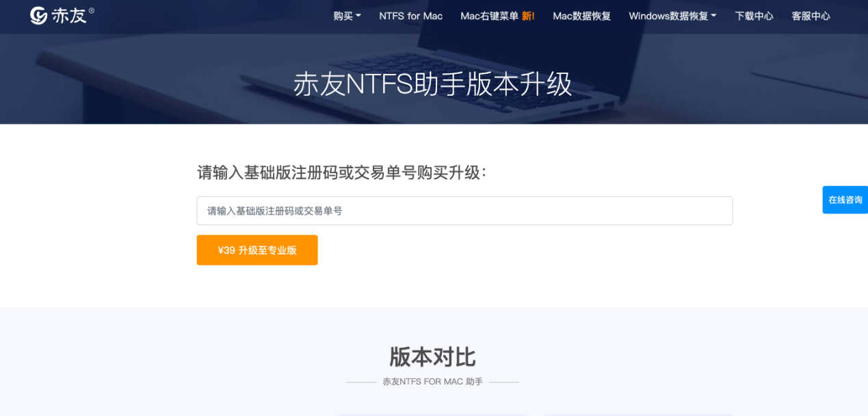Click the chevron on Windows数据恢复 menu
This screenshot has width=868, height=416.
[713, 16]
